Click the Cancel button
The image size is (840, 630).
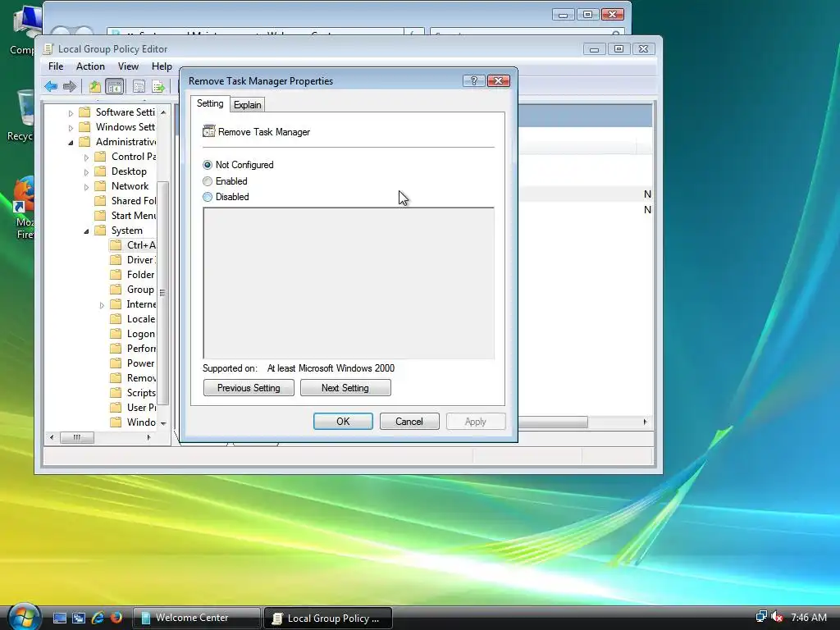click(x=409, y=422)
